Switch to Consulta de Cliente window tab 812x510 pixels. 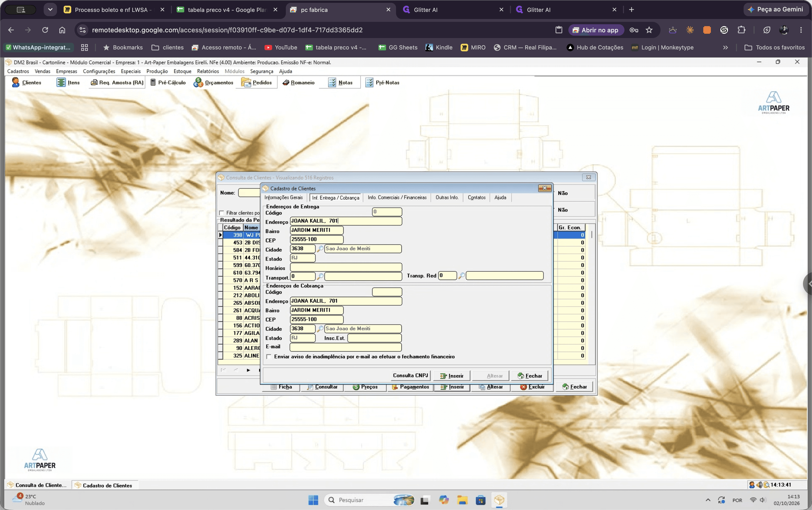click(x=38, y=485)
